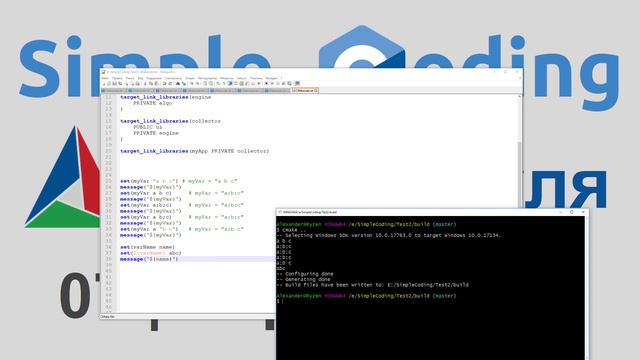The height and width of the screenshot is (360, 640).
Task: Click line target_link_libraries(myApp PRIVATE collector)
Action: tap(194, 151)
